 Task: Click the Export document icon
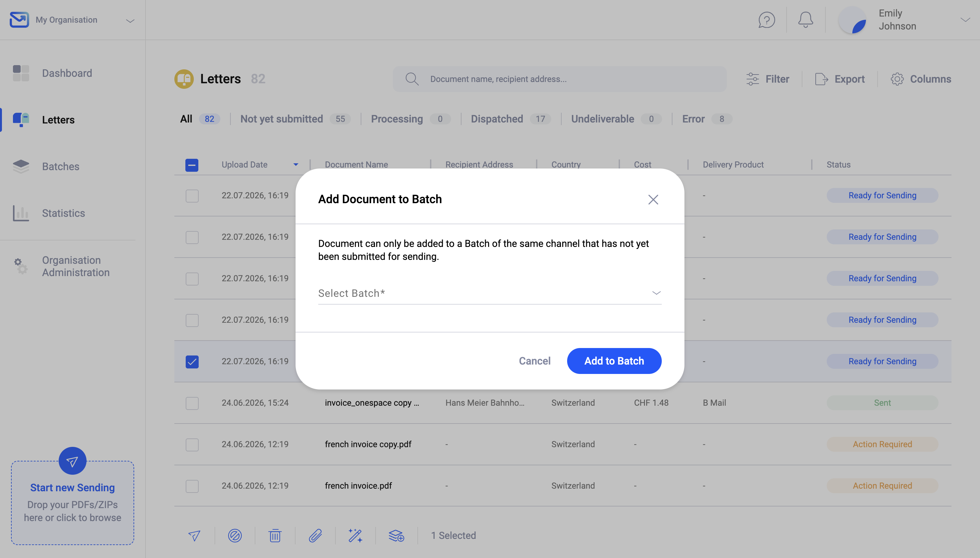[x=821, y=79]
